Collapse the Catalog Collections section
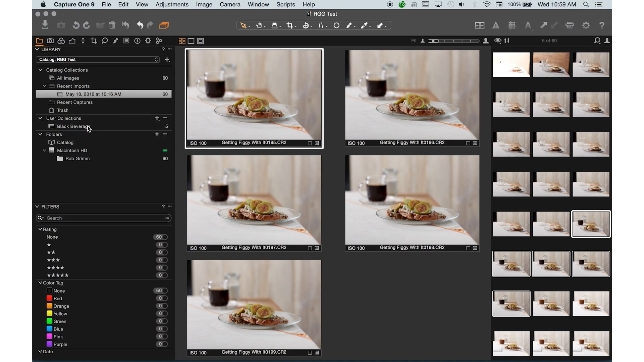This screenshot has width=644, height=362. [x=40, y=70]
